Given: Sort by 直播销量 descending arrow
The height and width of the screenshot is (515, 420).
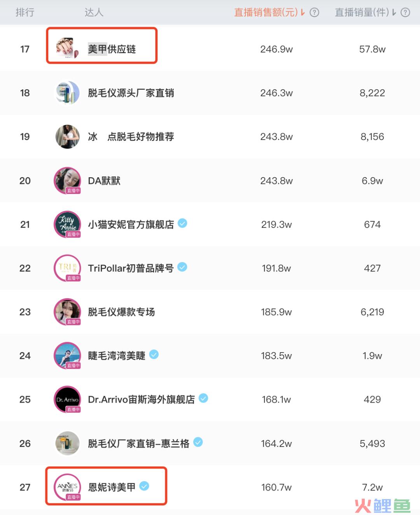Looking at the screenshot, I should [x=394, y=12].
